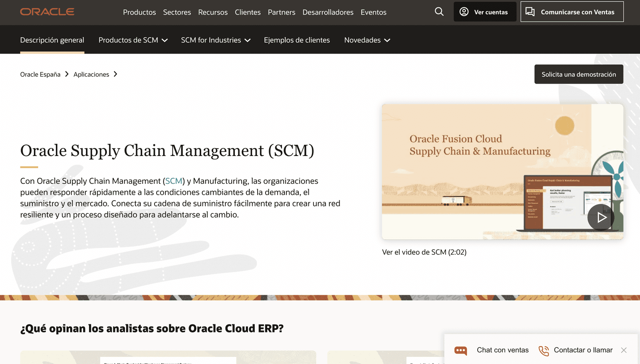The height and width of the screenshot is (364, 640).
Task: Expand the Novedades dropdown
Action: coord(367,40)
